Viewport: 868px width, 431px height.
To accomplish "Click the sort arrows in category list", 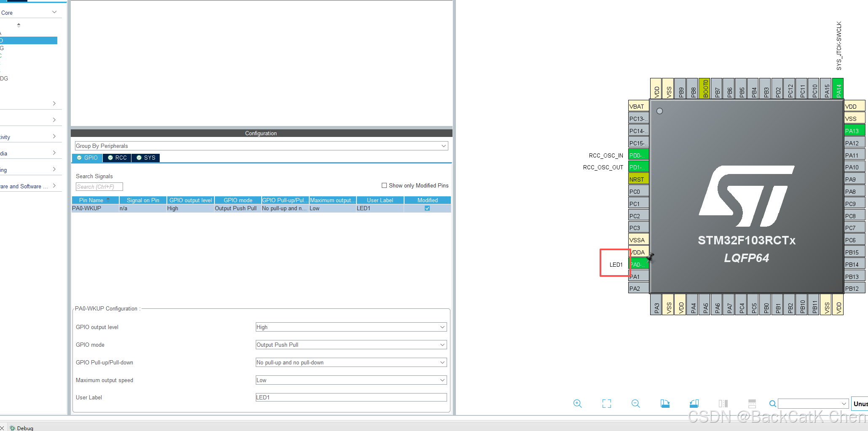I will coord(19,25).
